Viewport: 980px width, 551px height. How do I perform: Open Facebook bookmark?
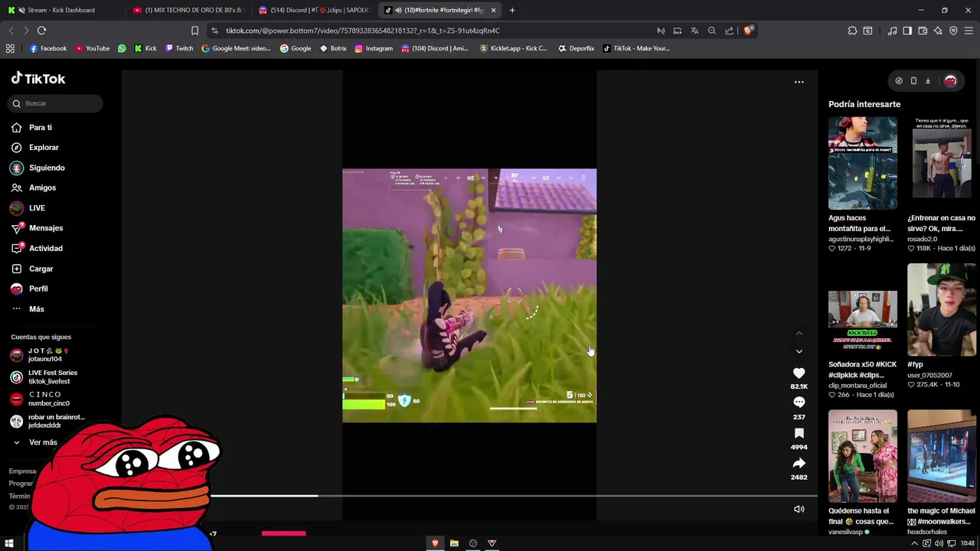pyautogui.click(x=48, y=48)
